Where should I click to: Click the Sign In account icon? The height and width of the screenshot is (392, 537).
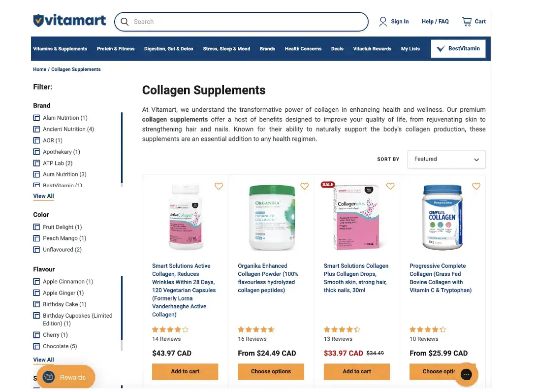383,21
